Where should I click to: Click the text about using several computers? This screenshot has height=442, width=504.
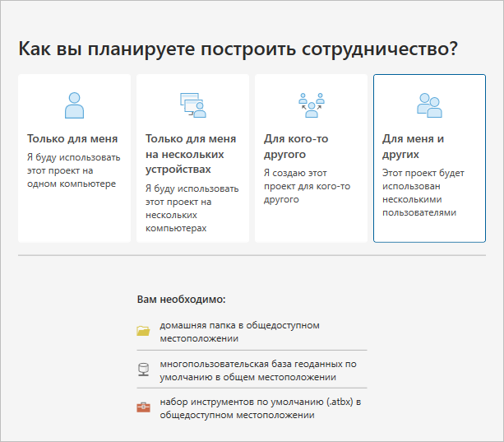(191, 208)
